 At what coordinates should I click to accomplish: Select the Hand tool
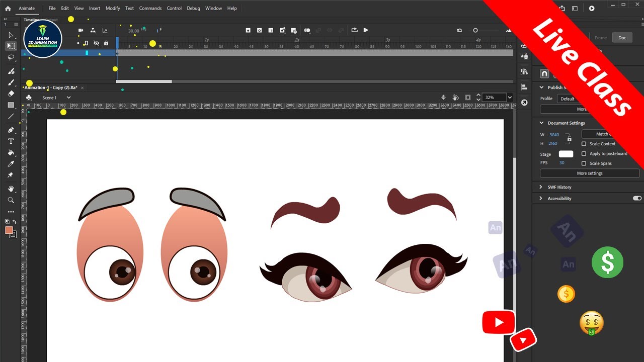11,189
